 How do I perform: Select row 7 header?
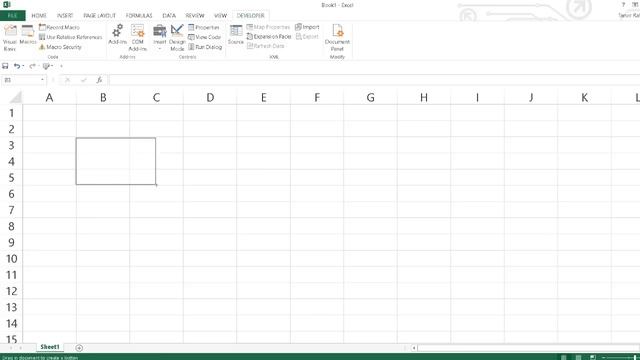click(11, 210)
